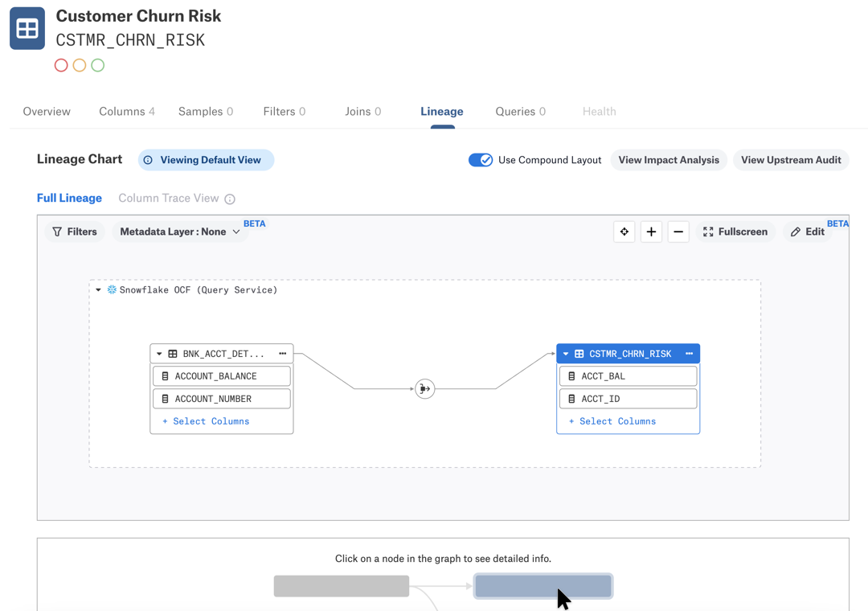Click the dataflow node in the lineage graph
The image size is (868, 611).
click(424, 389)
